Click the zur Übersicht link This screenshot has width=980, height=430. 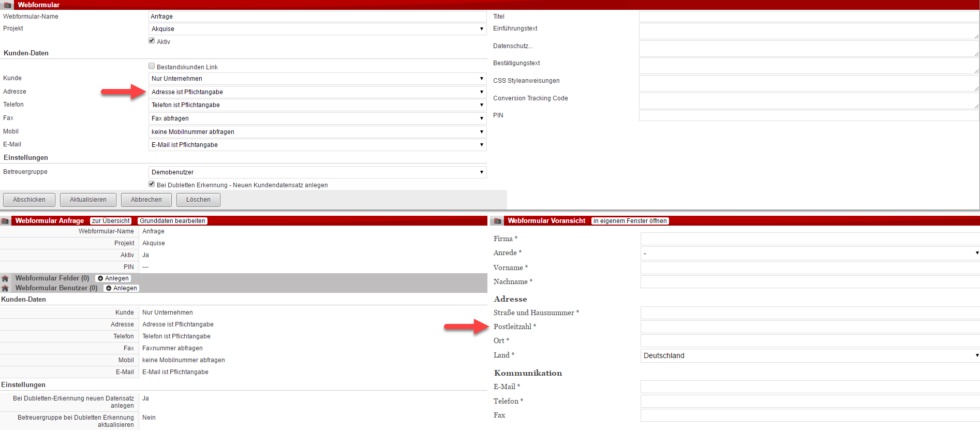point(111,221)
